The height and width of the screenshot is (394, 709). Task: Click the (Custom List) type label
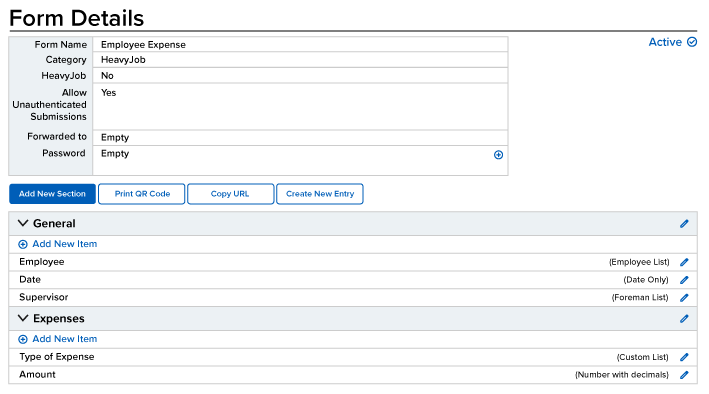[x=643, y=357]
